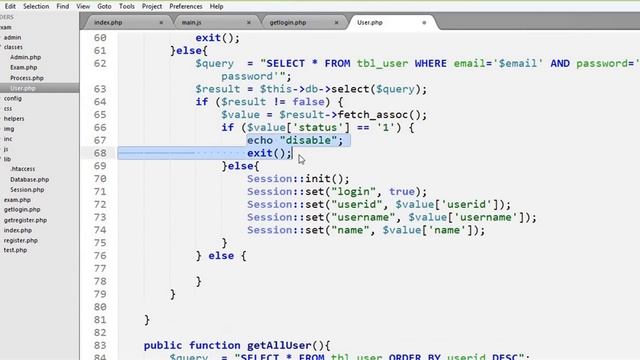Expand the js folder
Screen dimensions: 640x360
coord(6,149)
